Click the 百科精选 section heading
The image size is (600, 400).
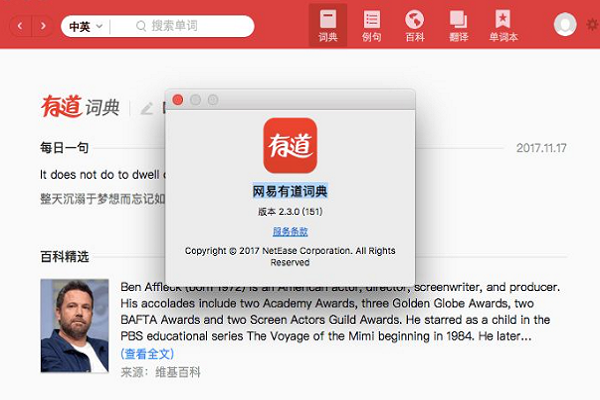[x=64, y=256]
